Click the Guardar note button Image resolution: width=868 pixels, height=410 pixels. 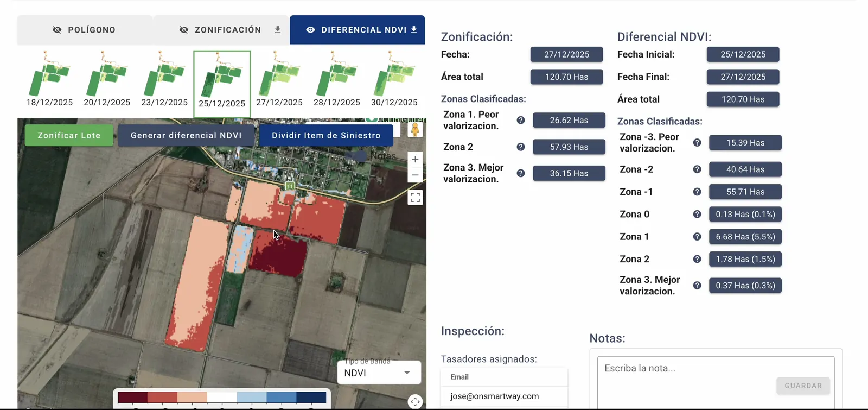pyautogui.click(x=803, y=386)
